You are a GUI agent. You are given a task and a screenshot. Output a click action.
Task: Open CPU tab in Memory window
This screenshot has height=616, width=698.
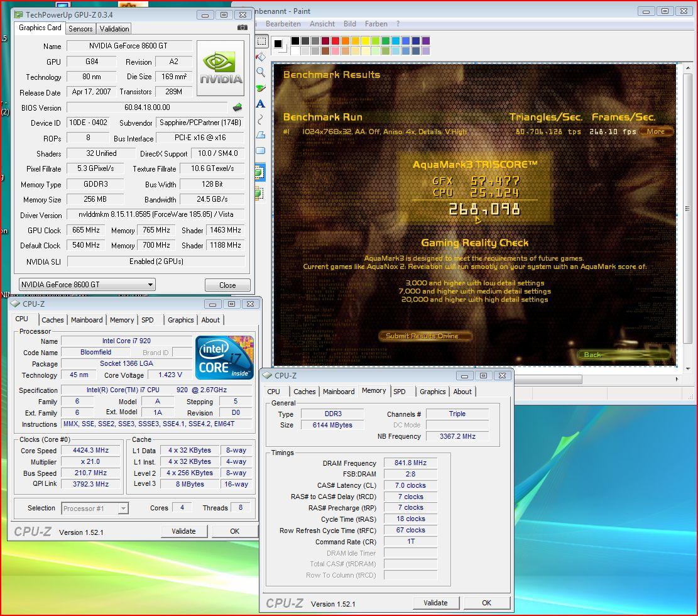coord(273,392)
